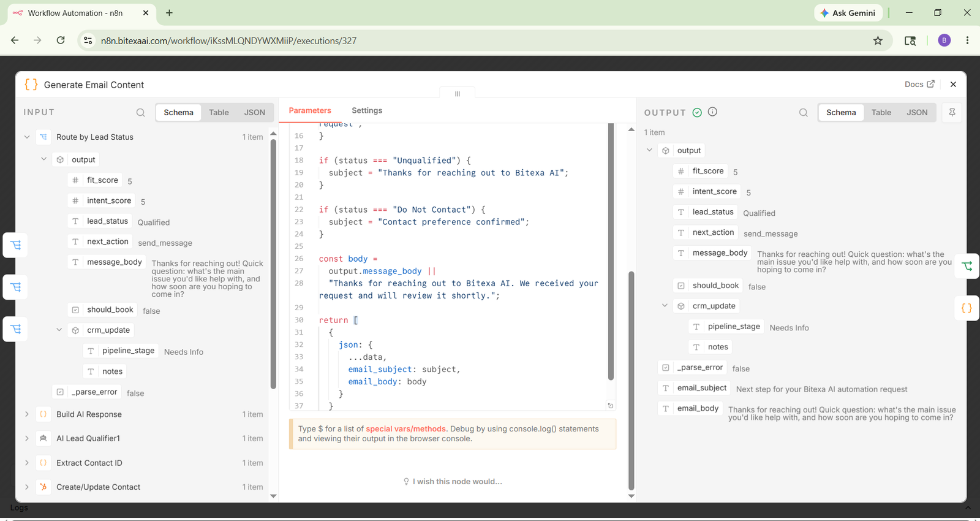
Task: Open the Docs external link
Action: (919, 84)
